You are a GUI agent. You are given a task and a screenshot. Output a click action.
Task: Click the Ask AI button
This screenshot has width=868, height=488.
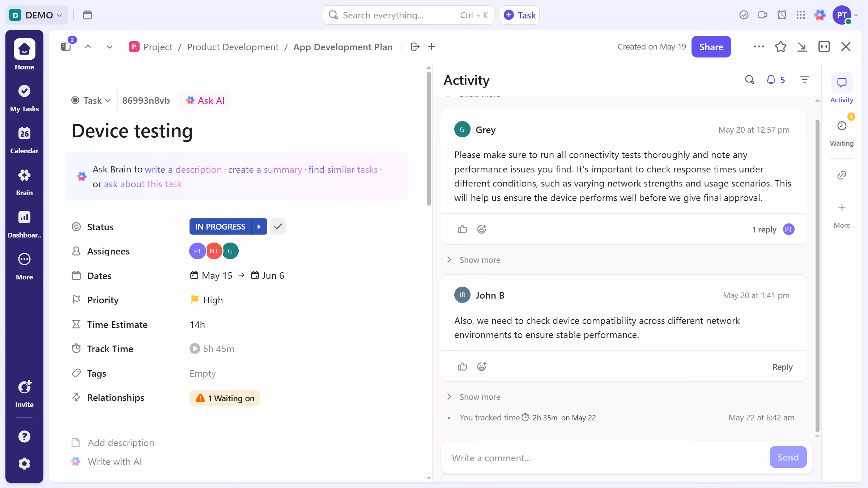pos(205,100)
